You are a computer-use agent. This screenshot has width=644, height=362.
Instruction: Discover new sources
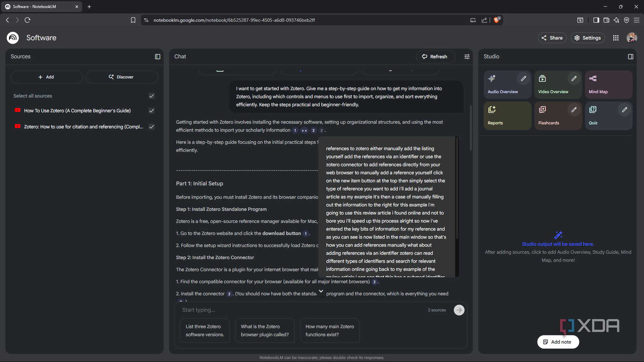[x=122, y=77]
